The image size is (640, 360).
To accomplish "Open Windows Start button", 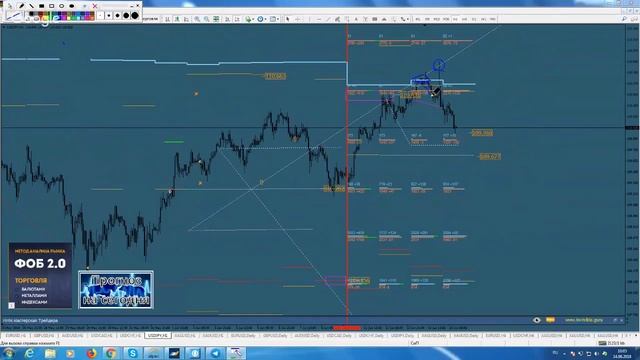I will click(9, 353).
